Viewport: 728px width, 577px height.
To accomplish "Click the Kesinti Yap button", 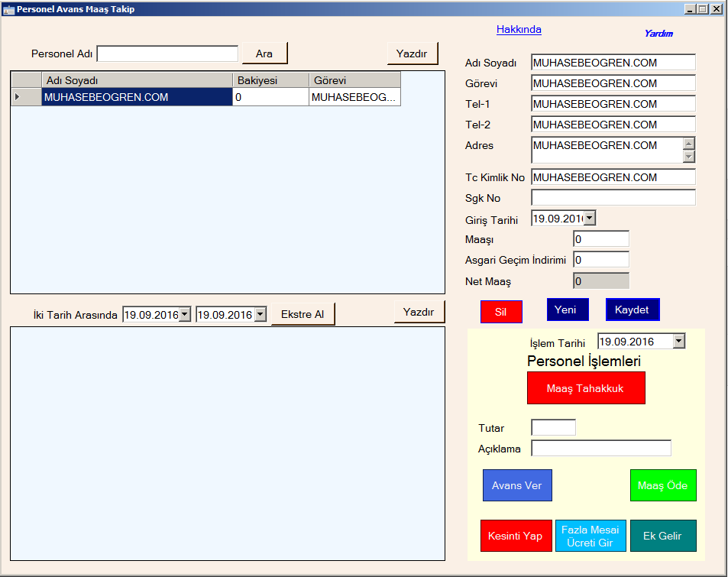I will (516, 536).
